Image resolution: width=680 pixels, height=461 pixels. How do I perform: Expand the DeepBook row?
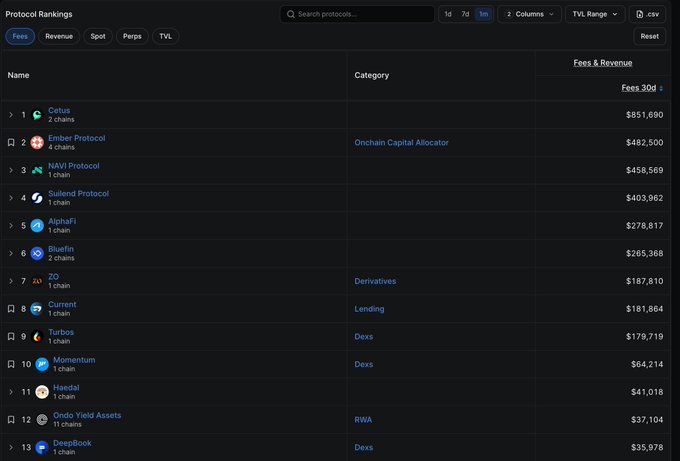tap(11, 448)
